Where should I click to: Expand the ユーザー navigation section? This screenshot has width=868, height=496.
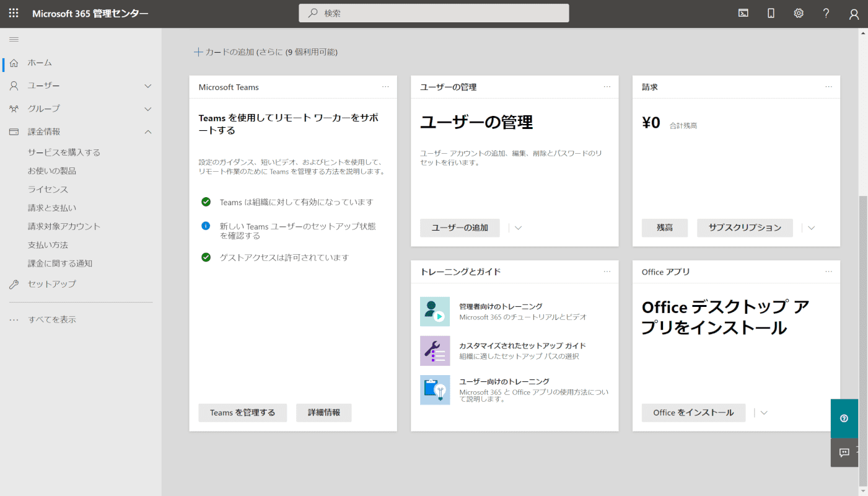[147, 86]
